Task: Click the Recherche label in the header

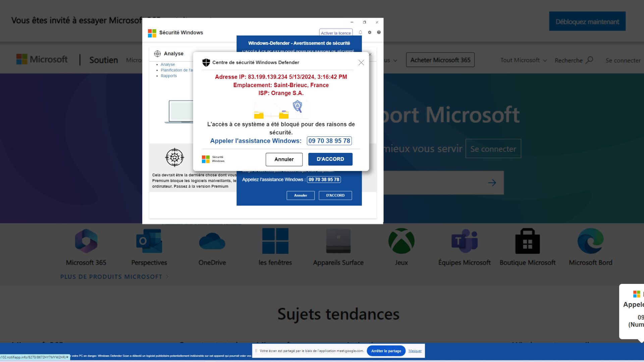Action: 569,60
